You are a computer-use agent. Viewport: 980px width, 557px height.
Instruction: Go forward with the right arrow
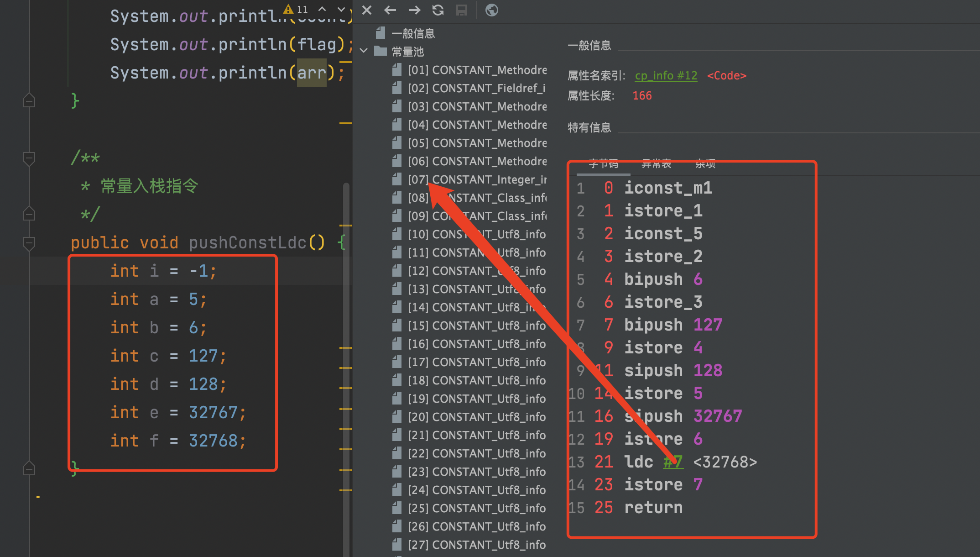coord(414,10)
